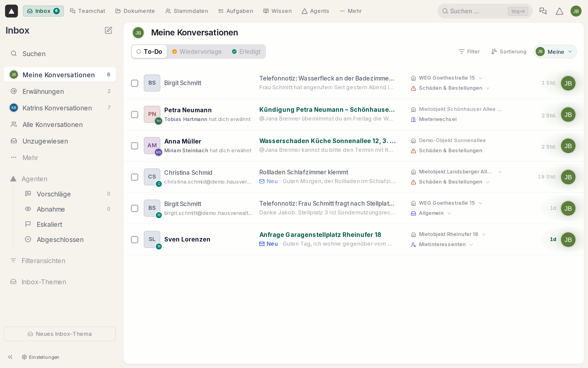This screenshot has width=588, height=368.
Task: Expand the Mehr item in the Inbox sidebar
Action: pos(60,158)
